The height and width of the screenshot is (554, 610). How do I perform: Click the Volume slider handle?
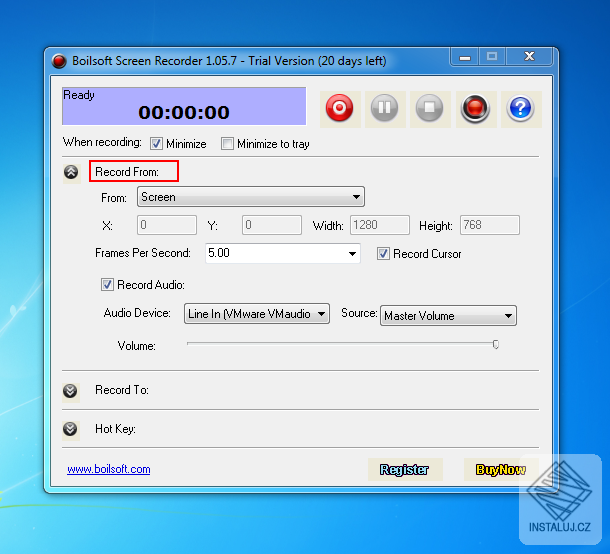(x=496, y=344)
